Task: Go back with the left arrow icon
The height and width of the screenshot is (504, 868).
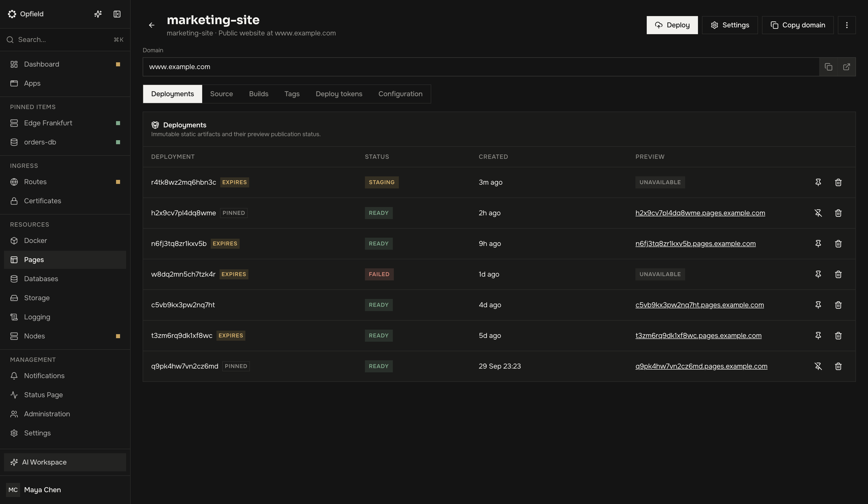Action: click(151, 25)
